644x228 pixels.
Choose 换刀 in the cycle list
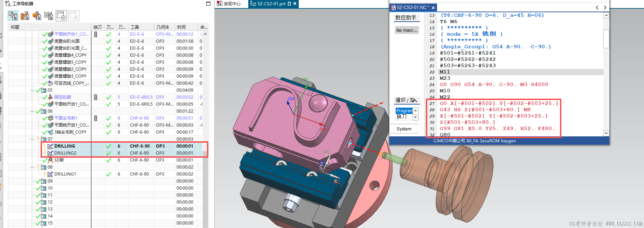tap(402, 117)
